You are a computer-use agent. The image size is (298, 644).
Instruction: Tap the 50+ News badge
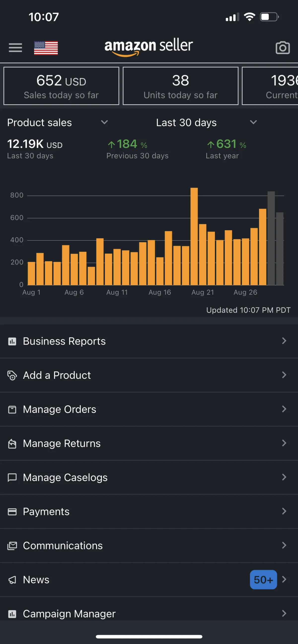263,580
